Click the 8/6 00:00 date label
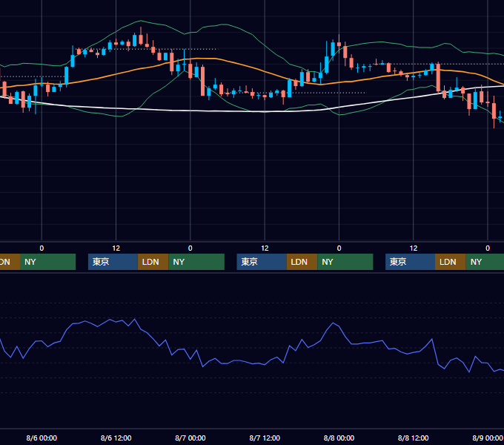Image resolution: width=504 pixels, height=445 pixels. pos(42,438)
